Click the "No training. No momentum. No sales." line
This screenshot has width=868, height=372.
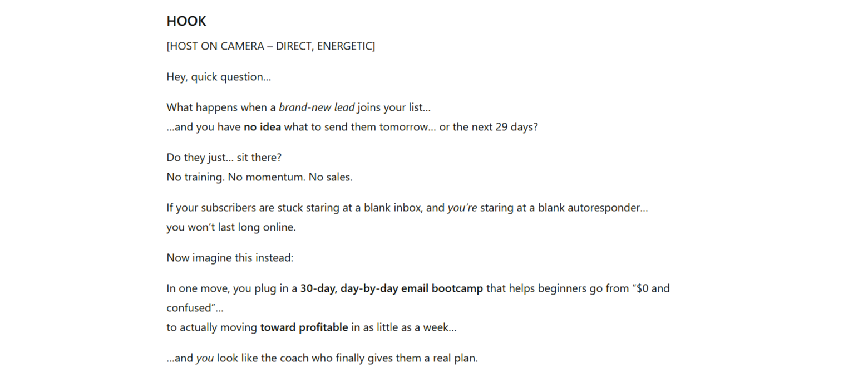[x=259, y=177]
